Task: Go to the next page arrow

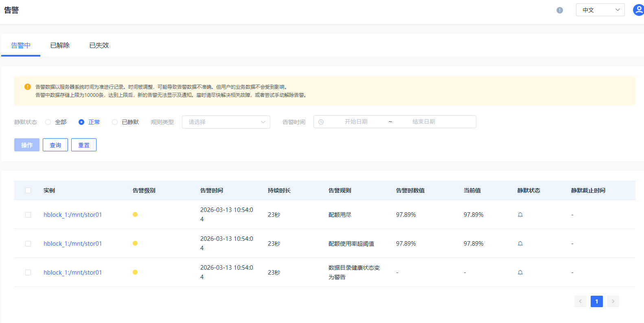Action: (613, 301)
